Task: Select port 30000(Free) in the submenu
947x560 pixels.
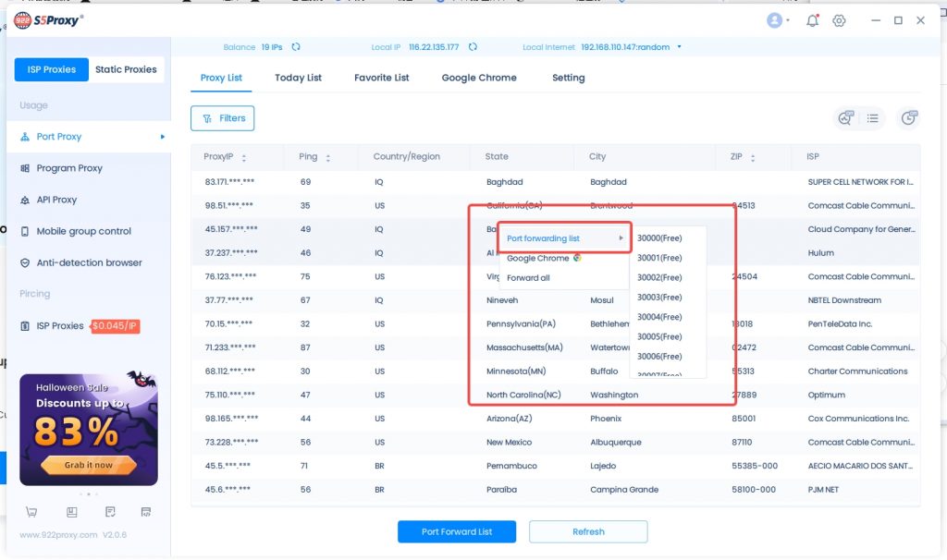Action: pos(668,238)
